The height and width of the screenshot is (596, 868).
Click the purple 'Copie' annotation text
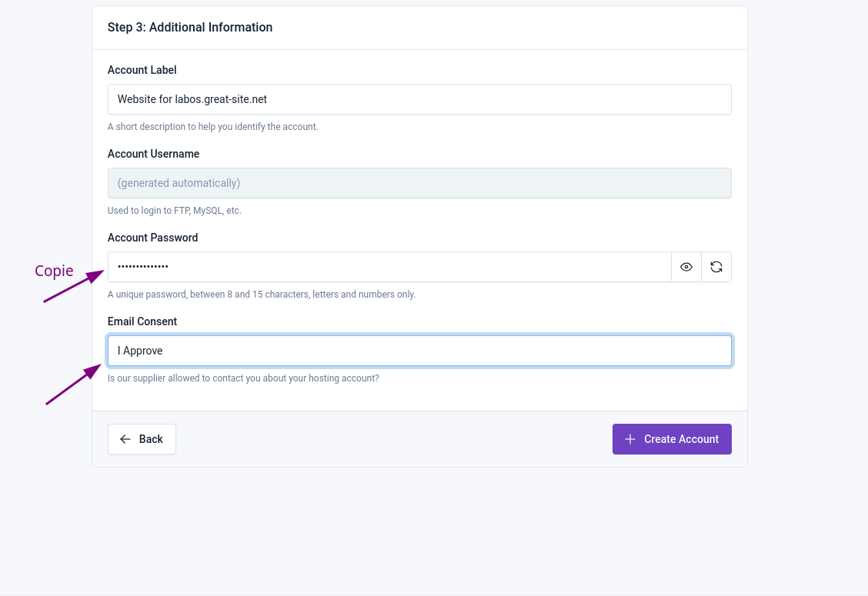tap(54, 271)
